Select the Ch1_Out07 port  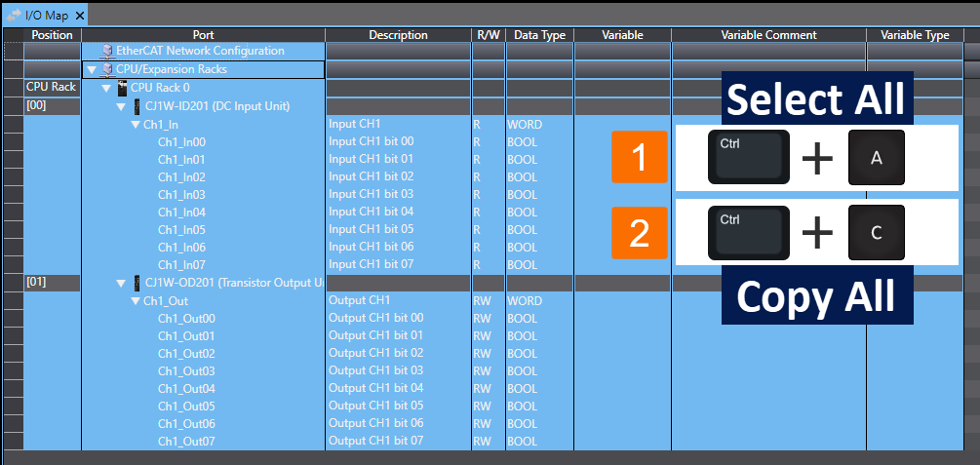(x=187, y=442)
